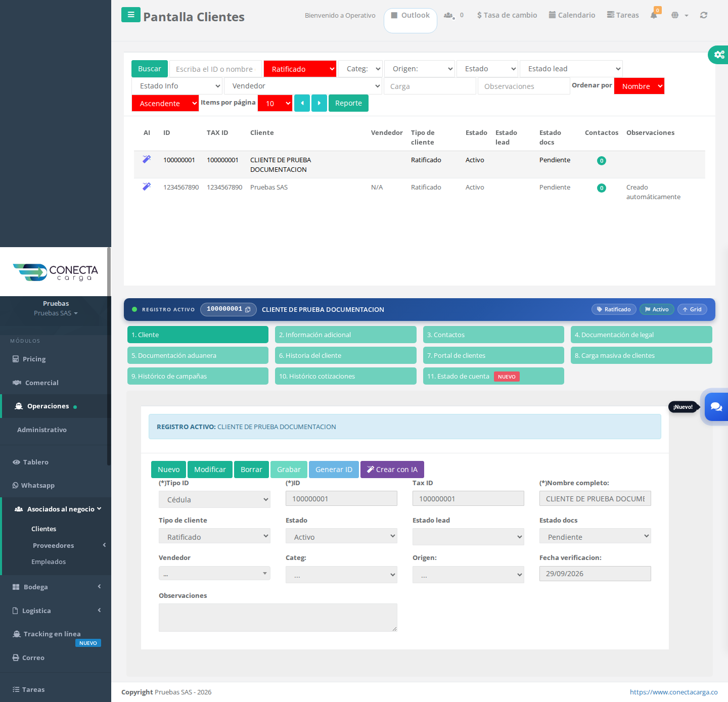Screen dimensions: 728x702
Task: Open the notifications bell icon
Action: (x=654, y=15)
